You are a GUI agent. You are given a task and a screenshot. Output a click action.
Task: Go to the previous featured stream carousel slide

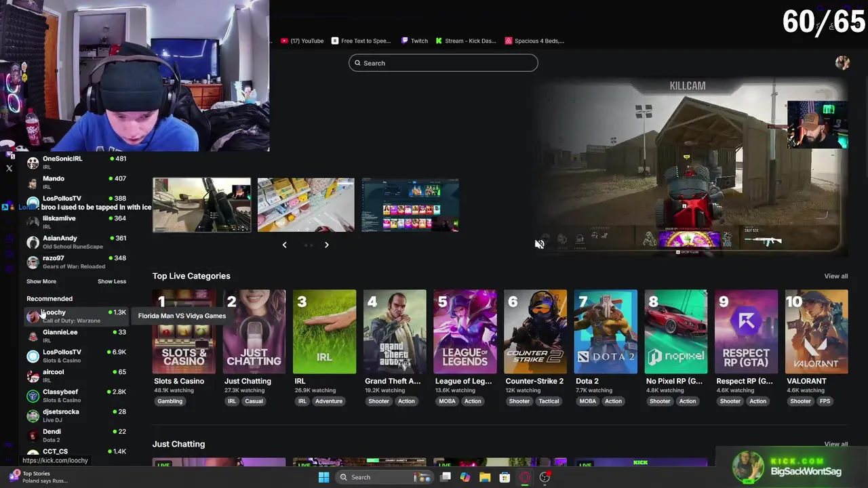(284, 245)
